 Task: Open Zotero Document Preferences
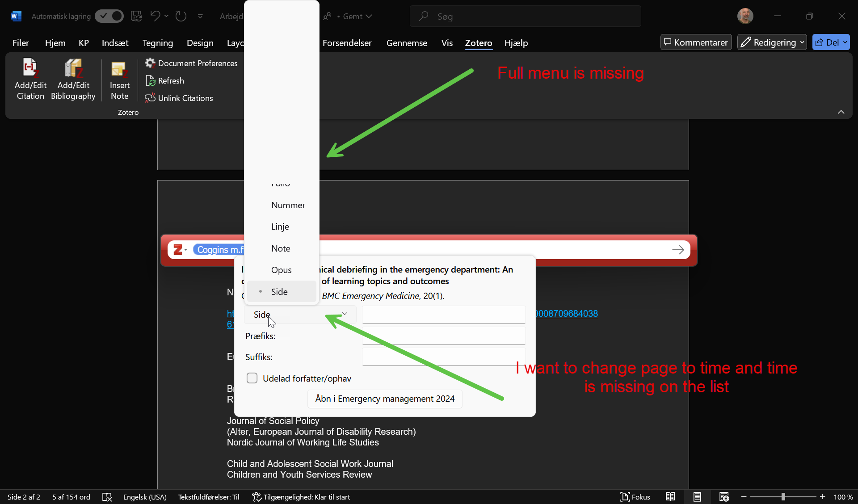click(191, 63)
